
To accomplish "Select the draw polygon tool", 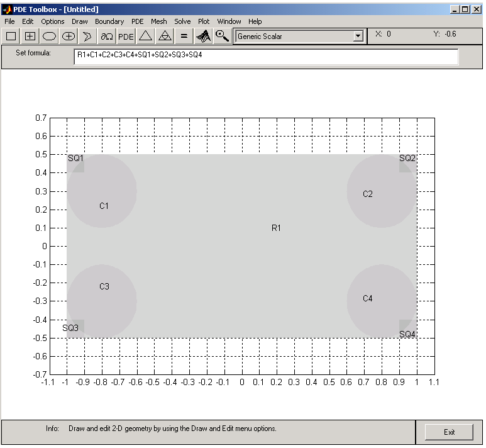I will [87, 36].
